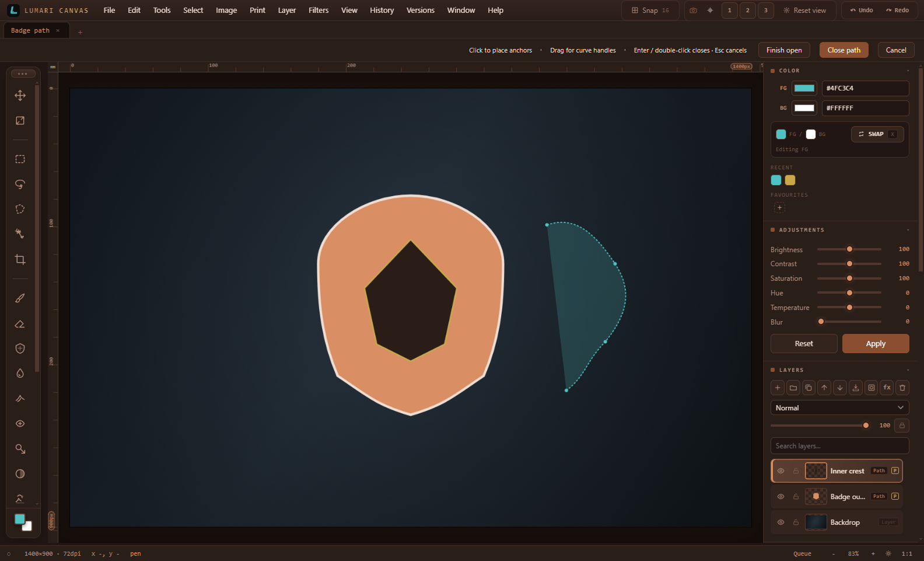Click the crosshair center-view icon
924x561 pixels.
(710, 11)
